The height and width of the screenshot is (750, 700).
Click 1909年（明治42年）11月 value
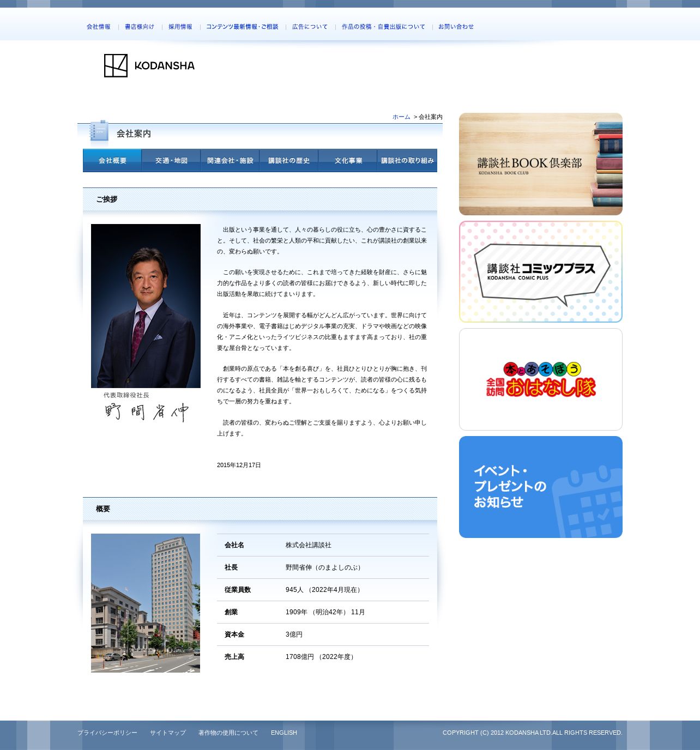(x=325, y=613)
